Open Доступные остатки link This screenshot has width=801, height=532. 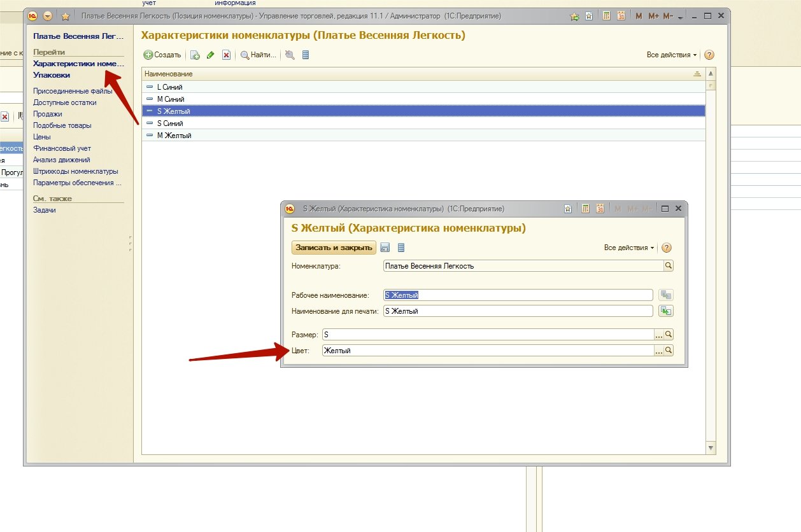65,102
